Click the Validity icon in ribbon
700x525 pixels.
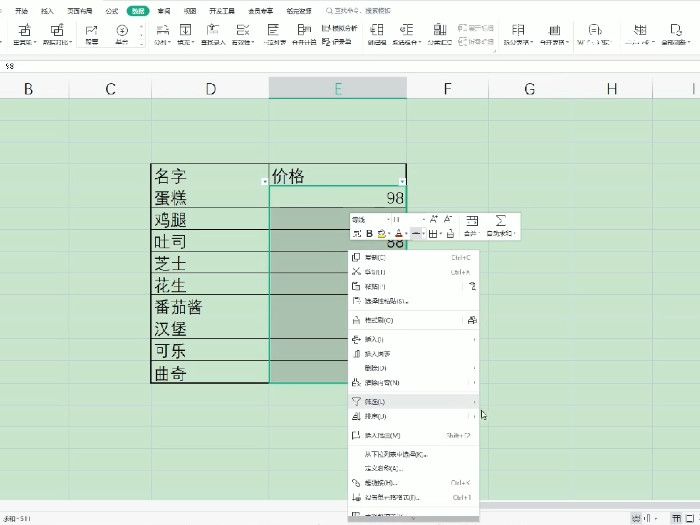[242, 30]
